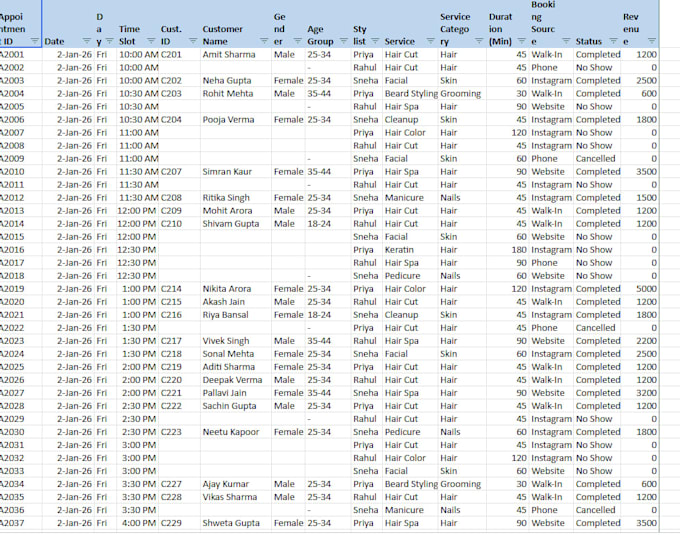Select Cleanup service in row A2021
The height and width of the screenshot is (535, 680).
click(x=410, y=315)
